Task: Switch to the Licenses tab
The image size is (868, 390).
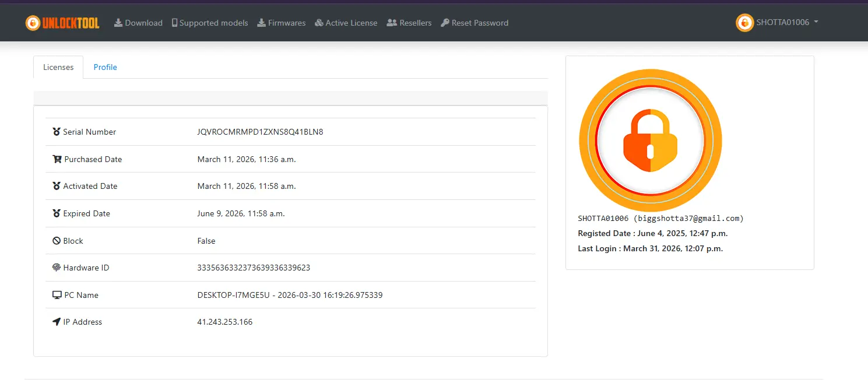Action: [x=58, y=67]
